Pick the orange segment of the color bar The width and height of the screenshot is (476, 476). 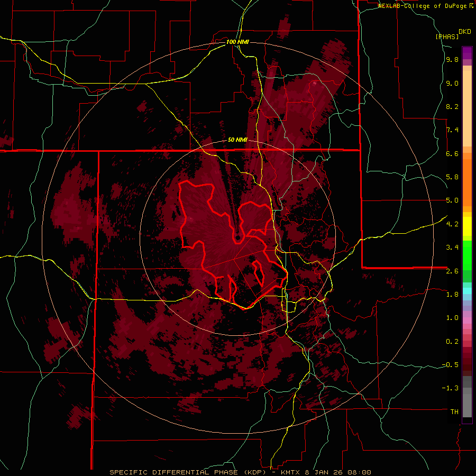pyautogui.click(x=467, y=182)
